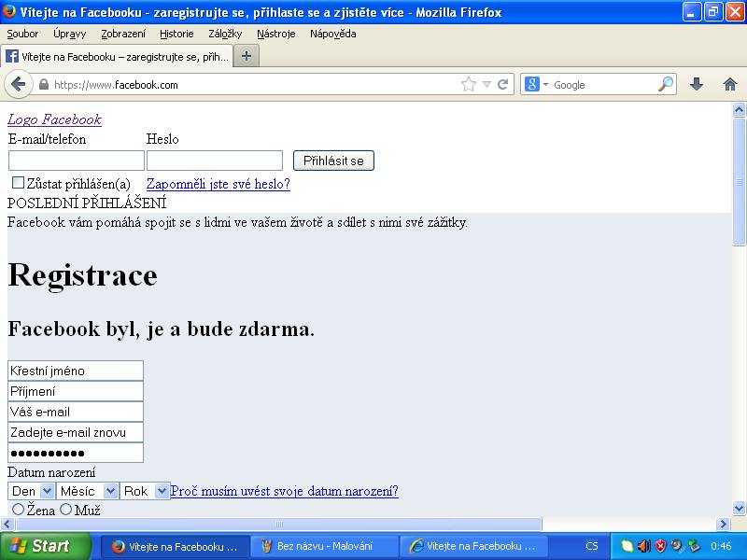Click the volume speaker tray icon
Image resolution: width=747 pixels, height=560 pixels.
coord(643,546)
